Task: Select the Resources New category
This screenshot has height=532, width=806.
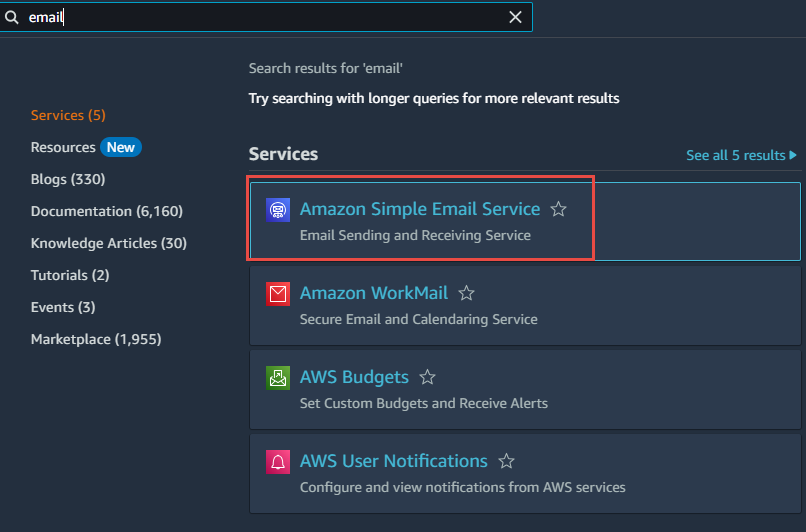Action: click(x=86, y=148)
